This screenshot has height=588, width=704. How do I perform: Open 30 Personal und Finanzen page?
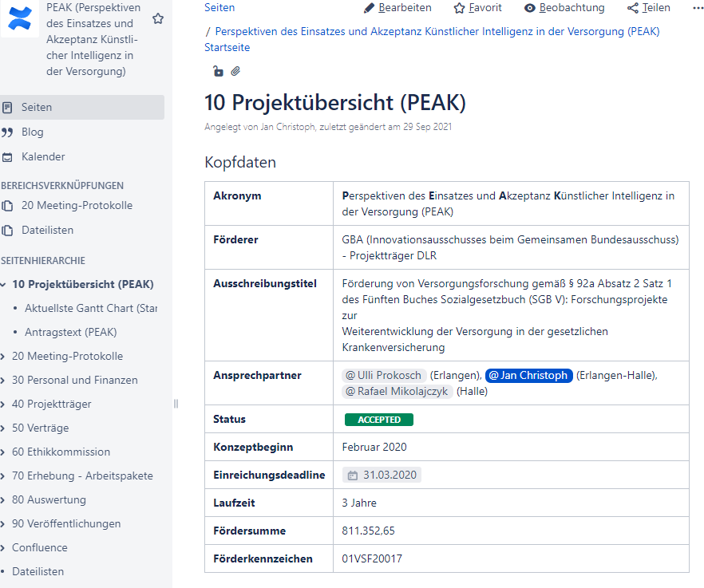tap(74, 381)
